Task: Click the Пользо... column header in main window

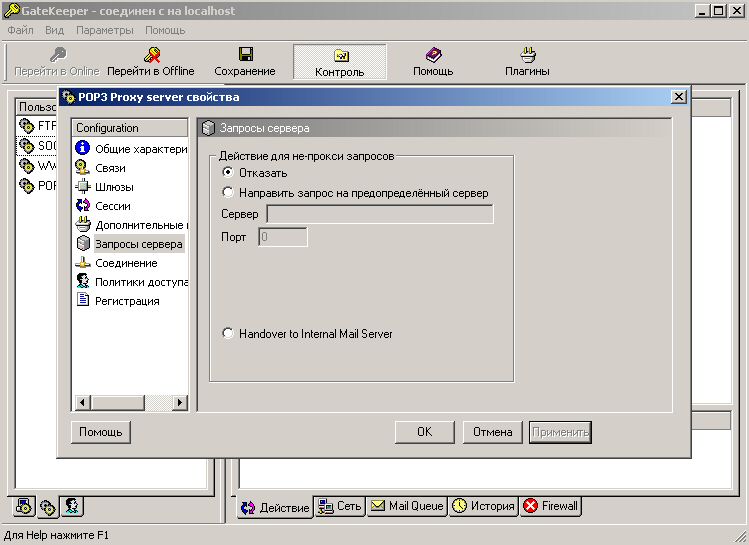Action: 37,107
